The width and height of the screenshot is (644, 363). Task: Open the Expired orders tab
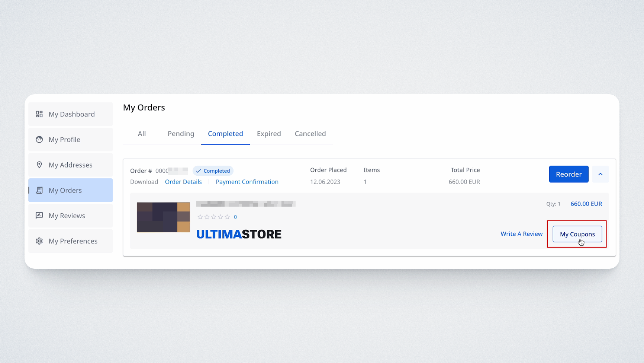point(269,134)
